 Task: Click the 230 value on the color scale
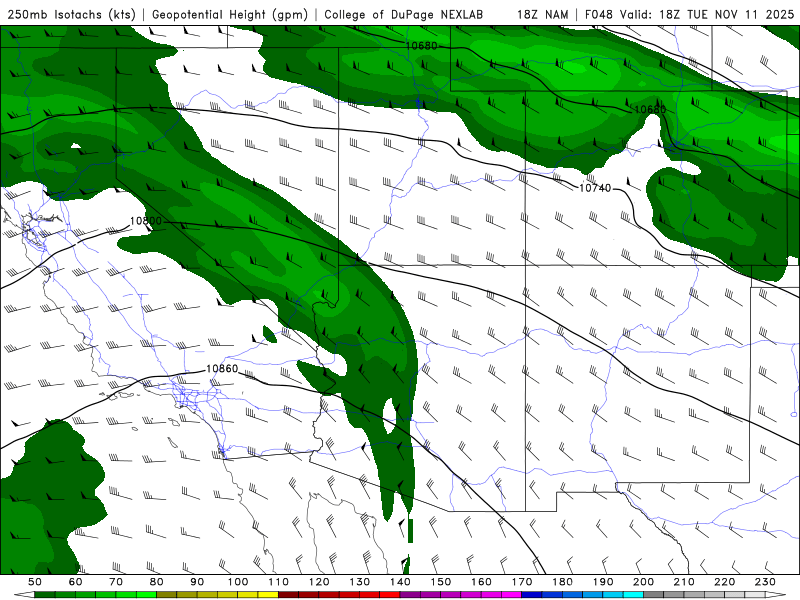click(765, 582)
